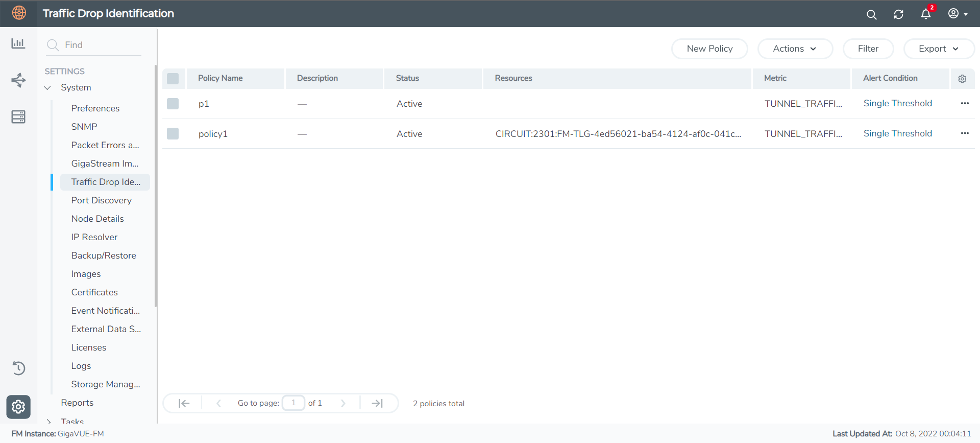Open Preferences settings page
Viewport: 980px width, 443px height.
(x=95, y=108)
